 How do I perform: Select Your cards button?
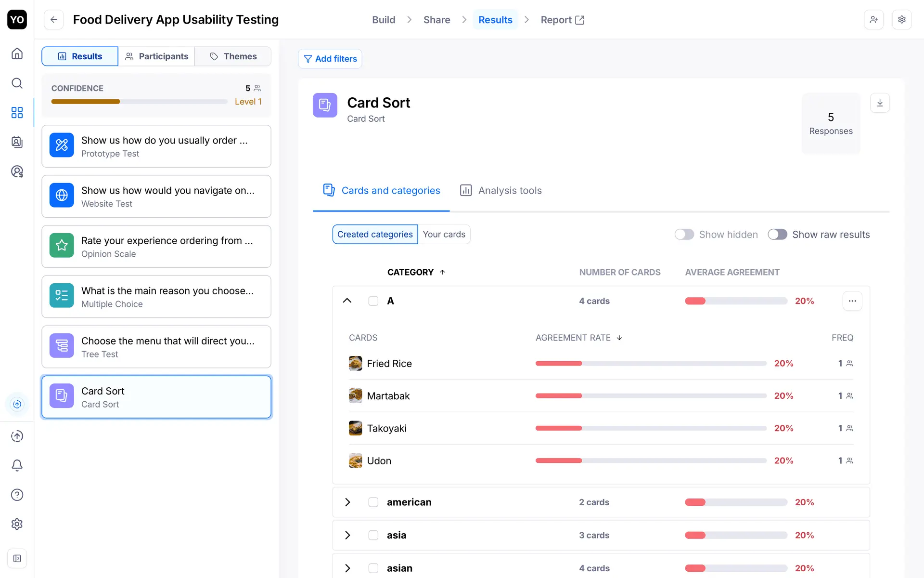coord(444,235)
